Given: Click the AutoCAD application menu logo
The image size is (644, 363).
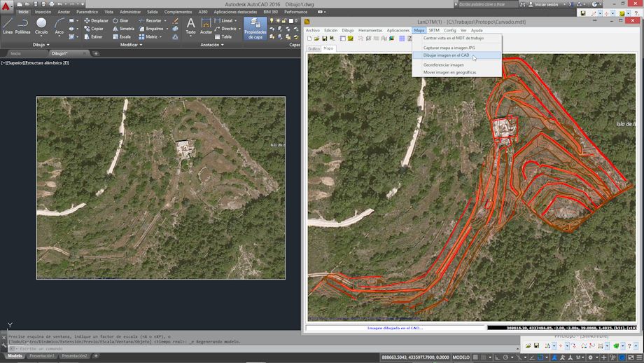Looking at the screenshot, I should 6,6.
